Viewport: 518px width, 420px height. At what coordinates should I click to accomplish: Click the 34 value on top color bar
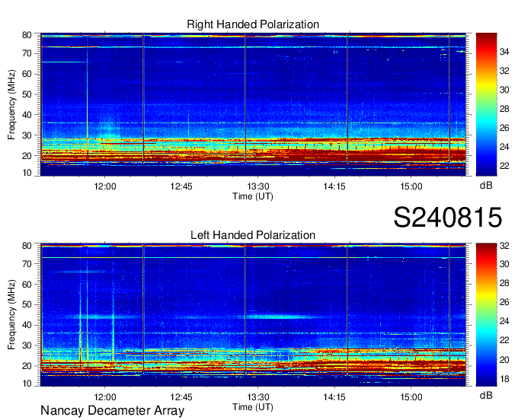(x=504, y=52)
